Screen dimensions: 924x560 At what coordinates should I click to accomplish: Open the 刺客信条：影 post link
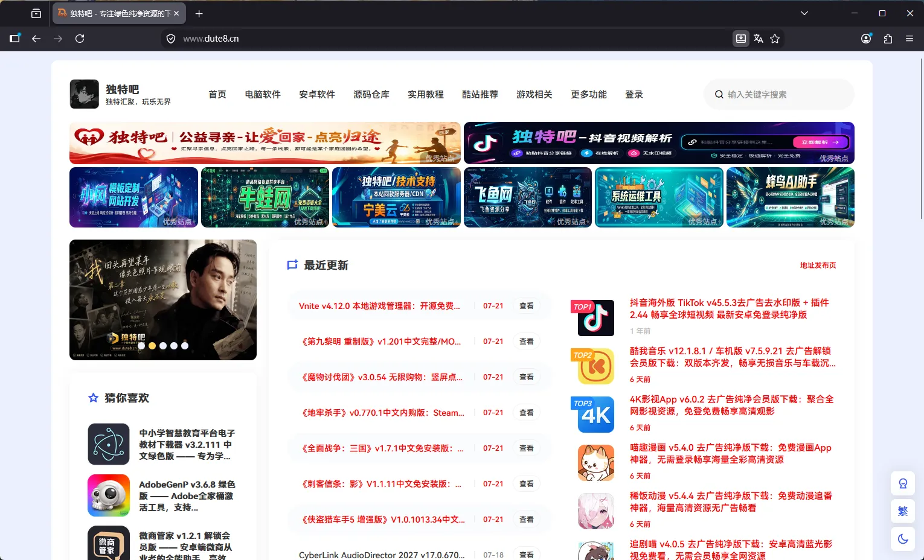point(380,484)
